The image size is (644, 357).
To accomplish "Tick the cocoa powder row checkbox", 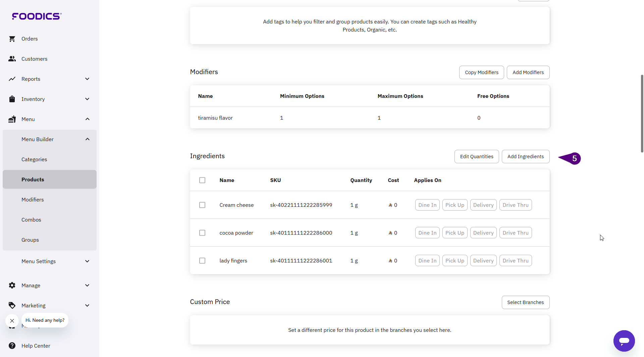I will 202,233.
